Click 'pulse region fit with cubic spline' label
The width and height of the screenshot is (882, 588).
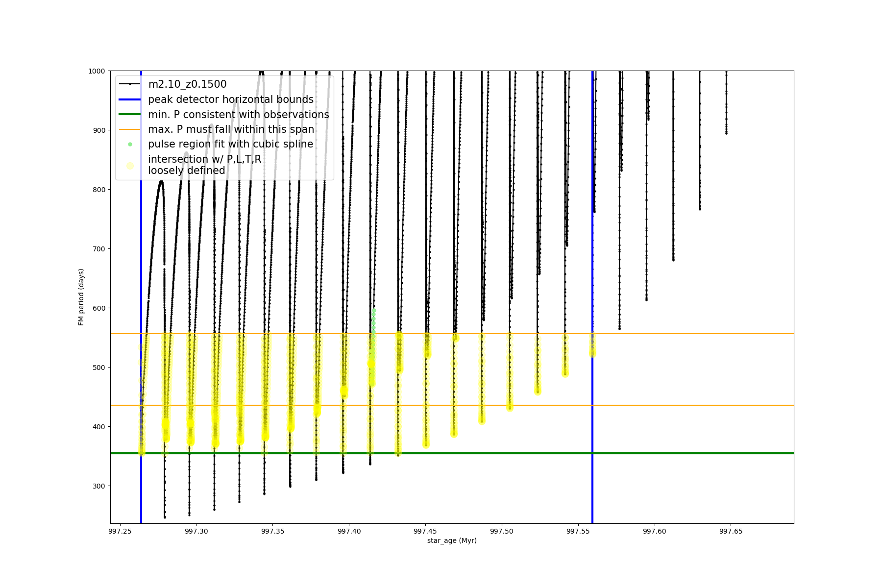coord(230,144)
